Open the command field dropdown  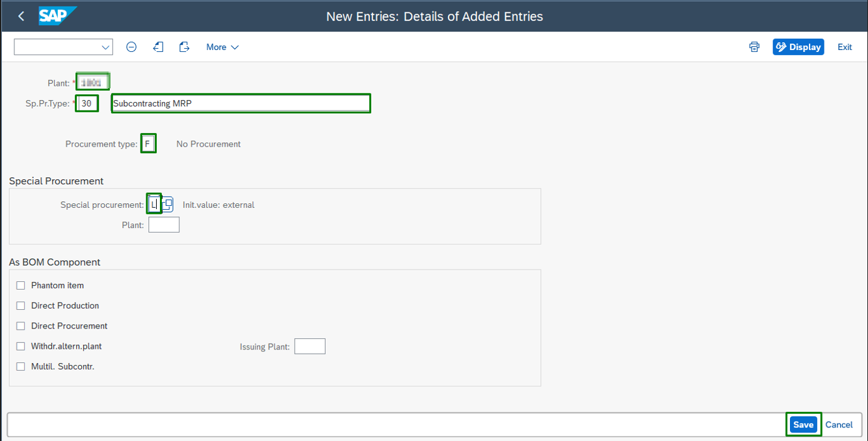(105, 47)
